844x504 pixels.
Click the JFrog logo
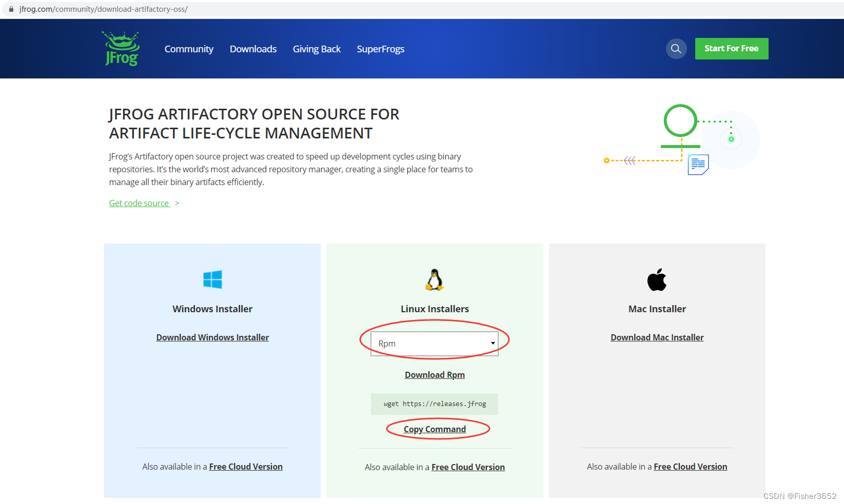(x=121, y=49)
